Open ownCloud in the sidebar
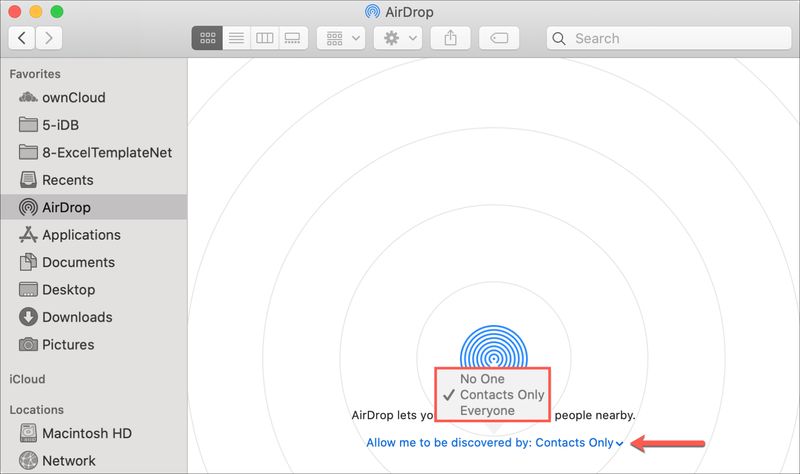This screenshot has width=800, height=474. point(94,97)
